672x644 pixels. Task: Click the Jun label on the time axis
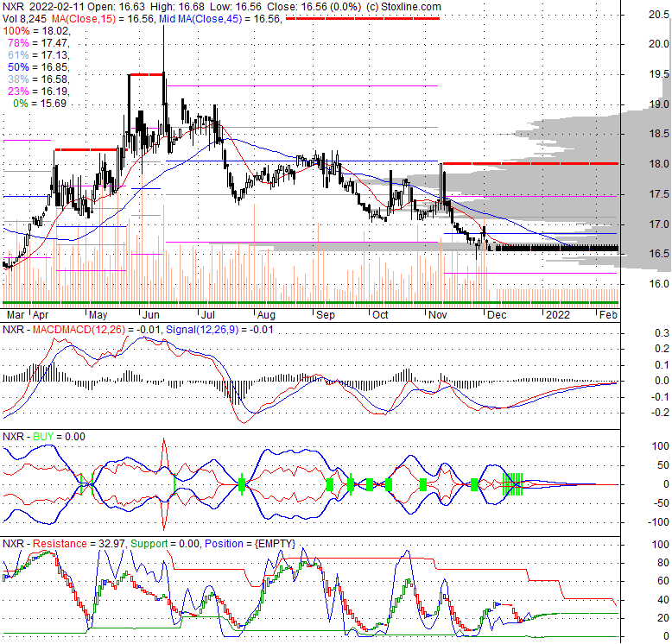click(151, 315)
